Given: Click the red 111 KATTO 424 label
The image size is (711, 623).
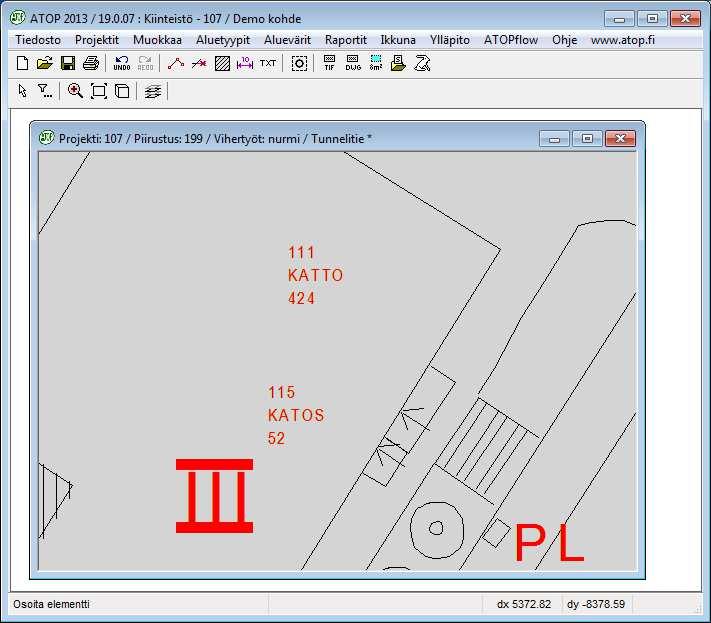Looking at the screenshot, I should (316, 275).
